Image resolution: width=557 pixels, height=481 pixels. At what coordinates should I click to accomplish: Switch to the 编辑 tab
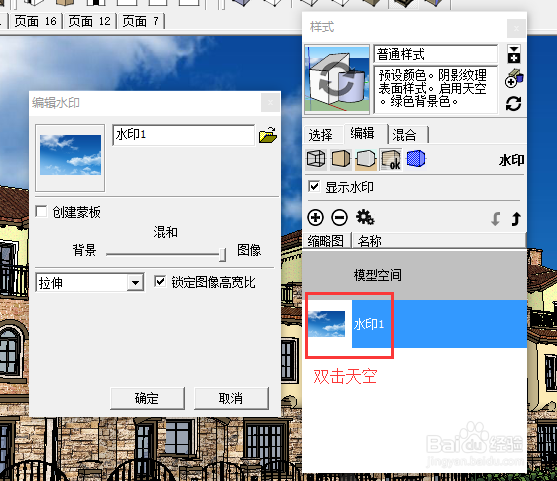(x=363, y=134)
